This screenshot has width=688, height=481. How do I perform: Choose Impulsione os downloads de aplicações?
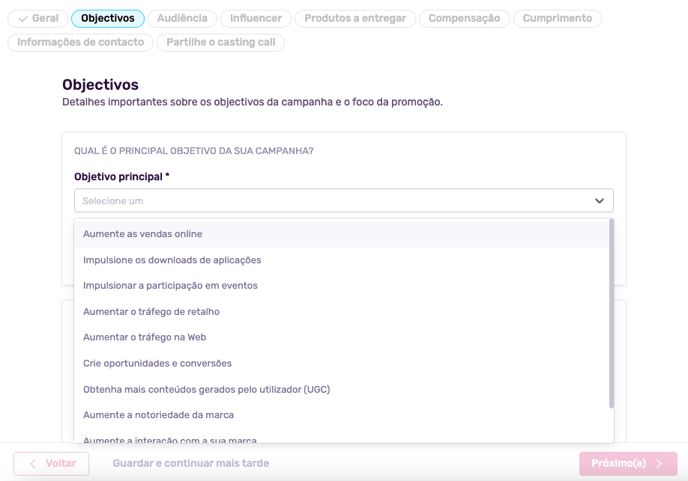(341, 260)
